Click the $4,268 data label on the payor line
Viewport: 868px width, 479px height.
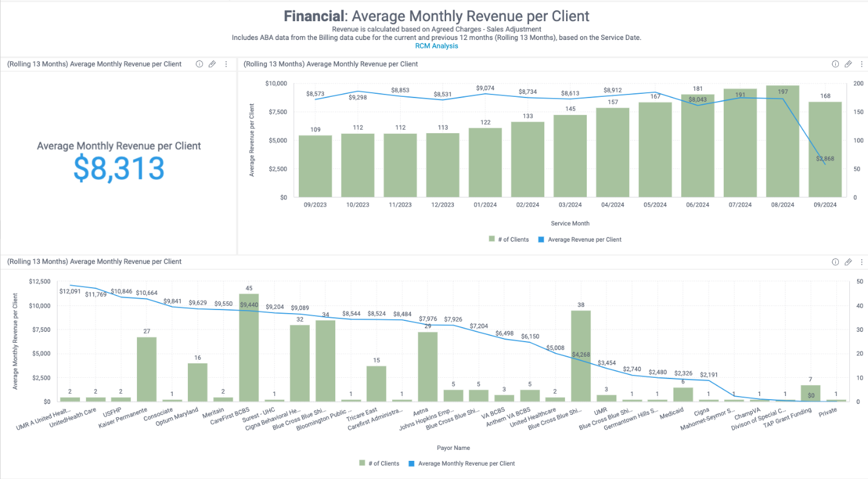coord(581,355)
